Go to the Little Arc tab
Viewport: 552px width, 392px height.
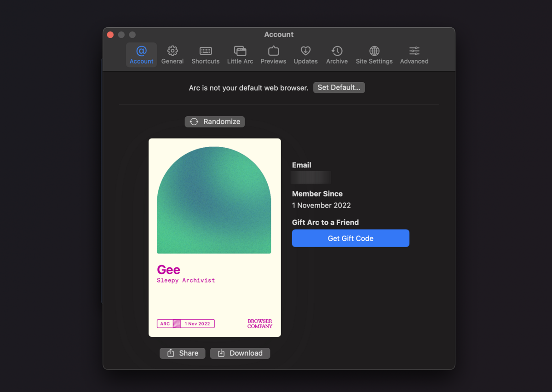click(x=240, y=55)
